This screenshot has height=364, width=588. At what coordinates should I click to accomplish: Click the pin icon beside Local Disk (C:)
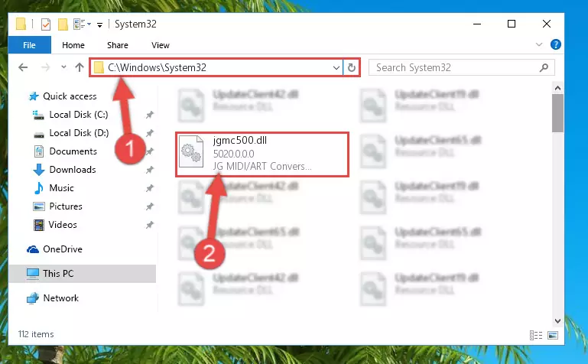[x=150, y=115]
